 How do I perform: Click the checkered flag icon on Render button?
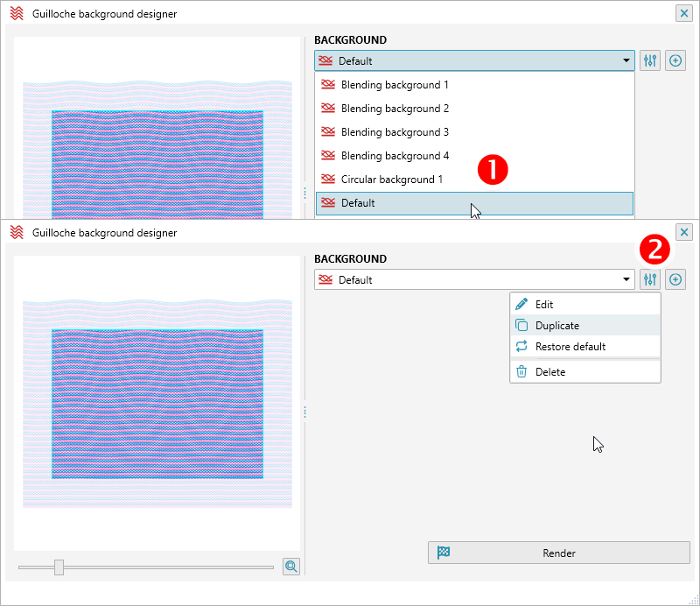(x=444, y=553)
